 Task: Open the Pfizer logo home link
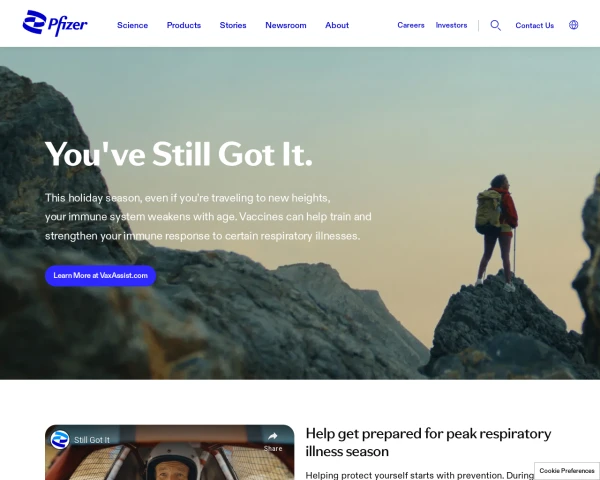coord(55,24)
